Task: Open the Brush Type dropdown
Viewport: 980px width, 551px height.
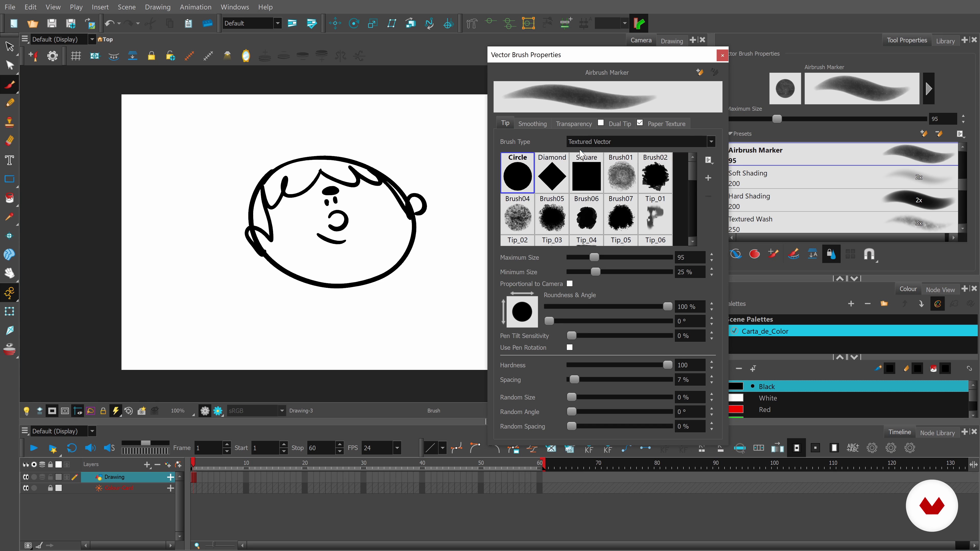Action: (x=711, y=142)
